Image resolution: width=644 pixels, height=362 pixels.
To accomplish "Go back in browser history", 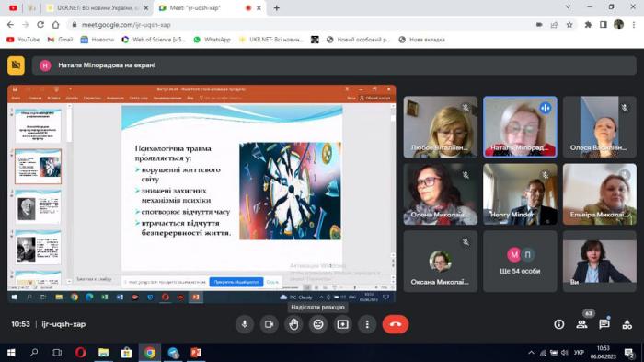I will (x=10, y=25).
